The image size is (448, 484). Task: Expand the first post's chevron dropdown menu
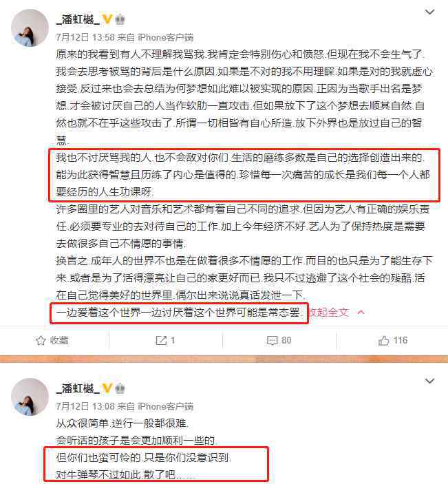coord(430,12)
